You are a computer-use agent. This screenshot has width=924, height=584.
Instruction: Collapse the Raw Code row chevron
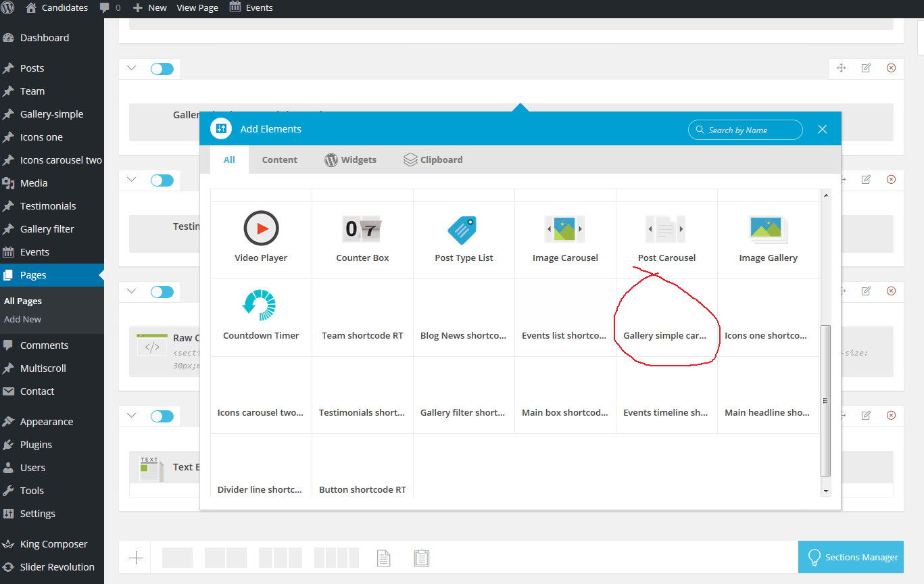[132, 291]
